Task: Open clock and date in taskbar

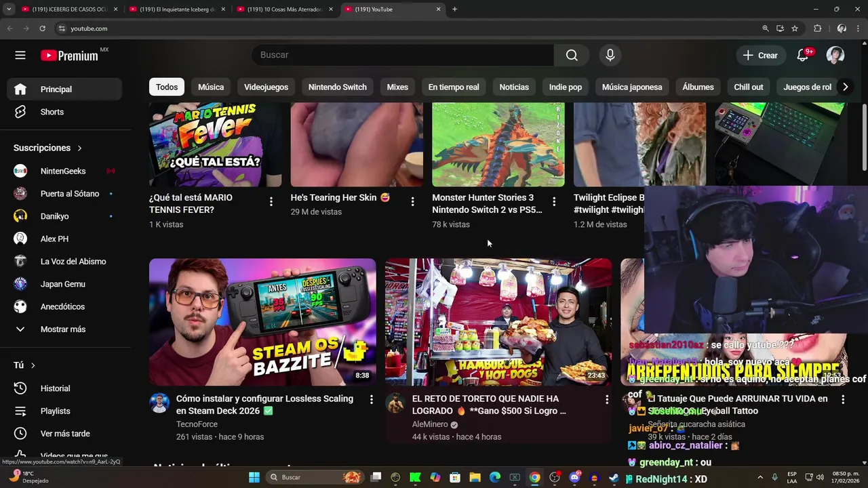Action: point(846,477)
